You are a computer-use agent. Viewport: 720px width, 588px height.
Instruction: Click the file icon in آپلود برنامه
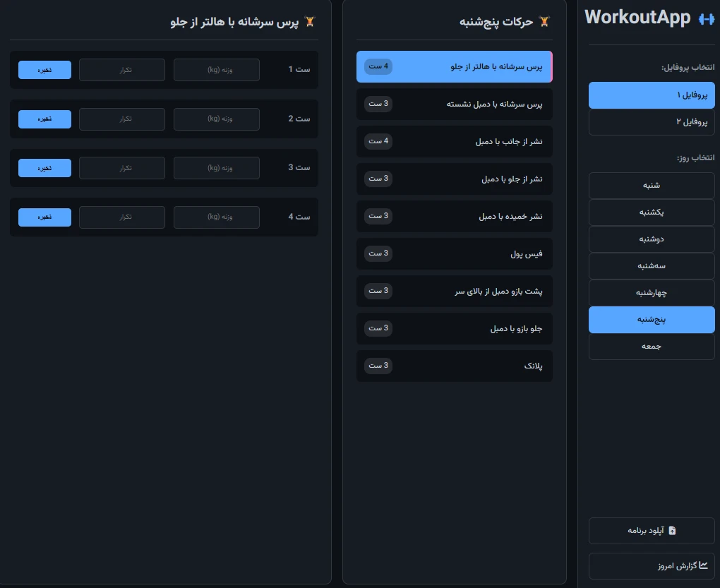pyautogui.click(x=672, y=530)
